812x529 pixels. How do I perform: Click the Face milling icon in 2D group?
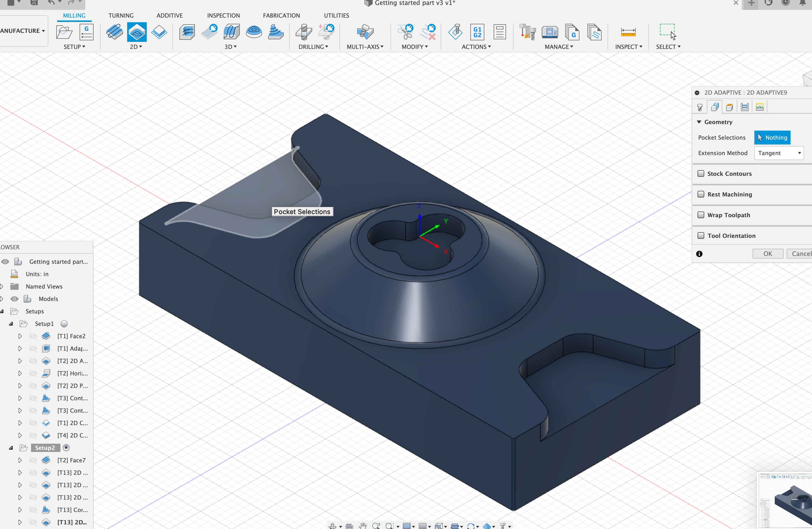[x=114, y=32]
